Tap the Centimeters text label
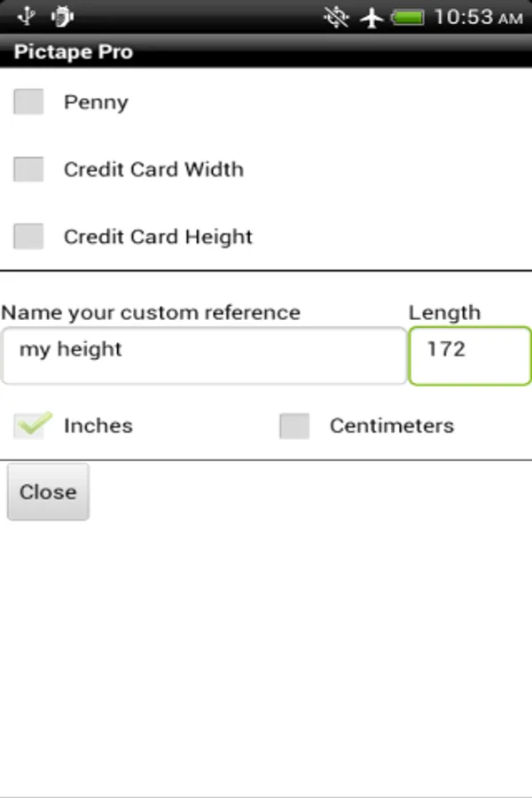Image resolution: width=532 pixels, height=798 pixels. click(x=391, y=426)
